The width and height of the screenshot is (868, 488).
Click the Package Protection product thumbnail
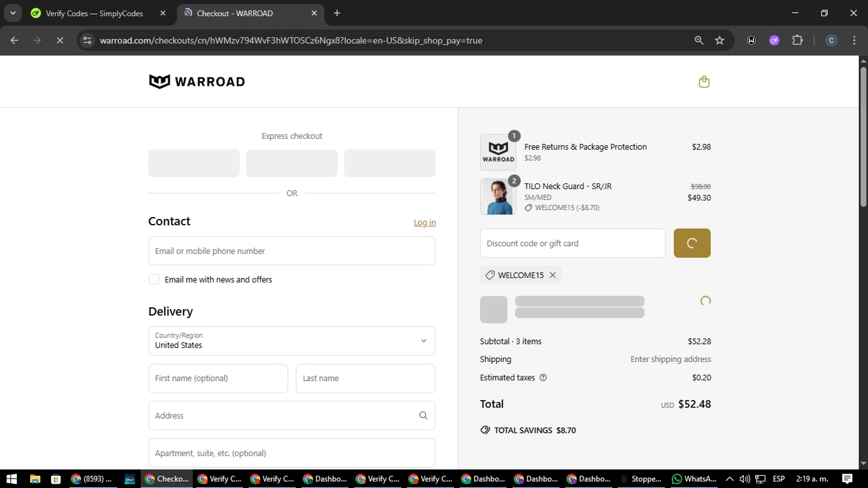498,152
